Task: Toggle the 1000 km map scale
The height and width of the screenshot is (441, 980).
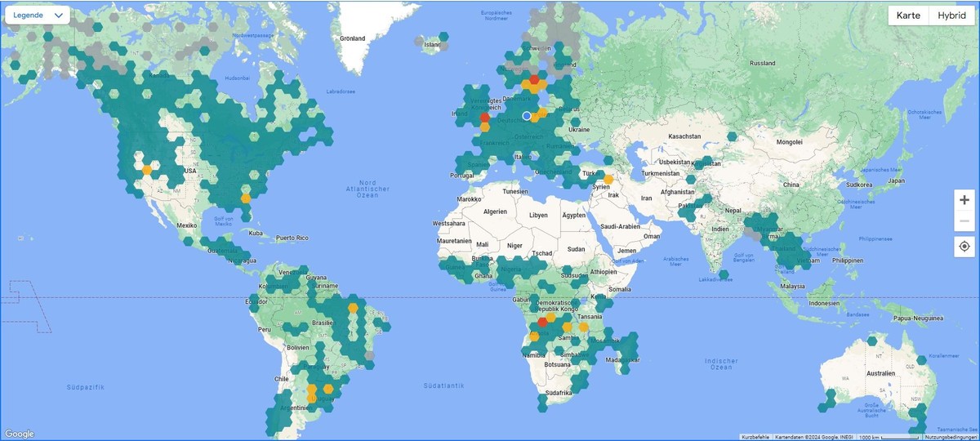Action: [889, 437]
